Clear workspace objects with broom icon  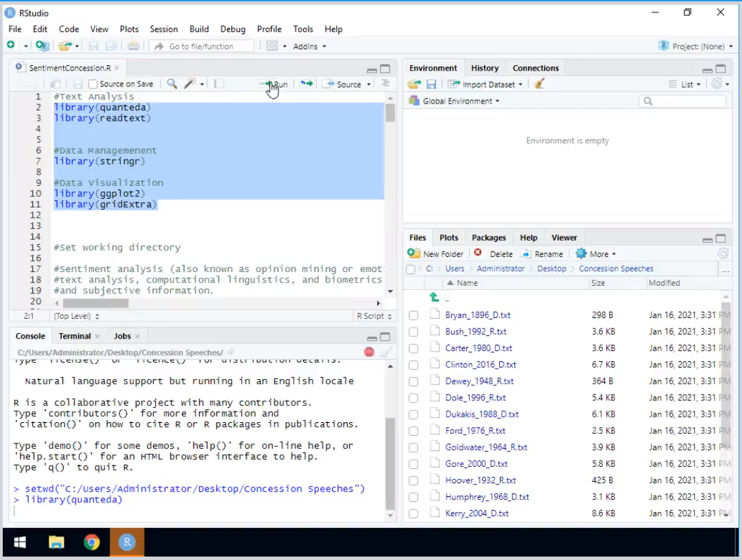(x=540, y=83)
